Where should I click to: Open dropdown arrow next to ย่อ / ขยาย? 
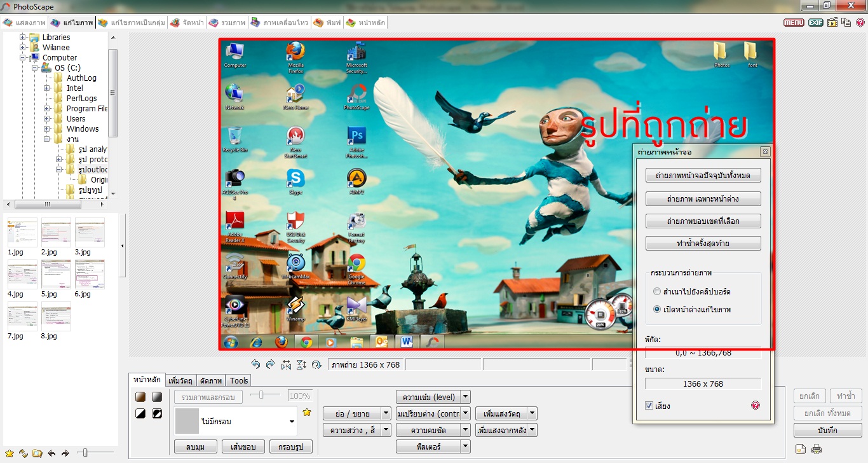coord(386,413)
